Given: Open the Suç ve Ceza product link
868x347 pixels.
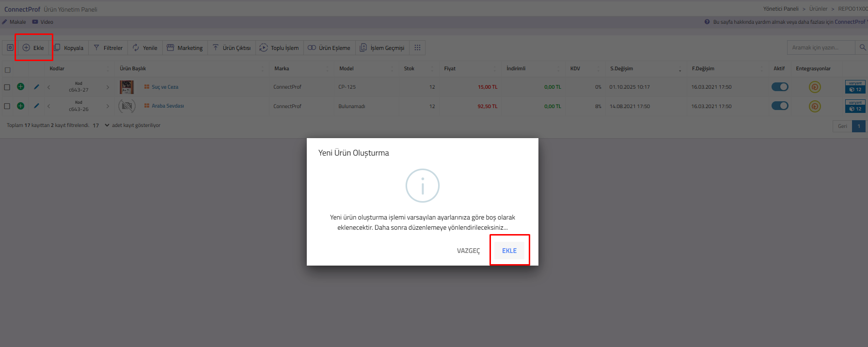Looking at the screenshot, I should pos(165,87).
